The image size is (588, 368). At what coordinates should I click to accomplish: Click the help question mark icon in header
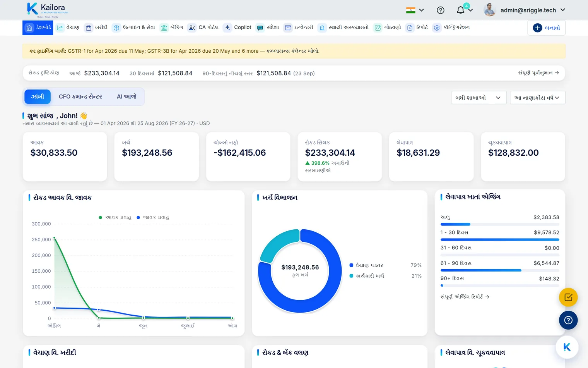[x=440, y=10]
